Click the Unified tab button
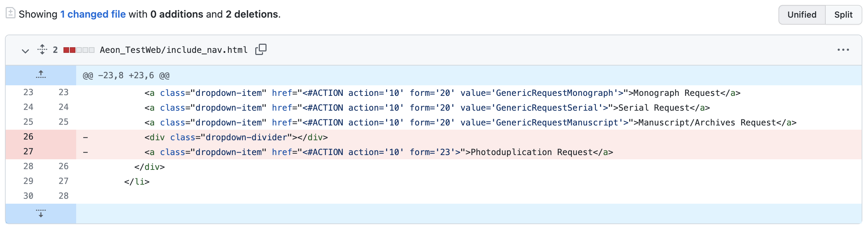 point(802,14)
